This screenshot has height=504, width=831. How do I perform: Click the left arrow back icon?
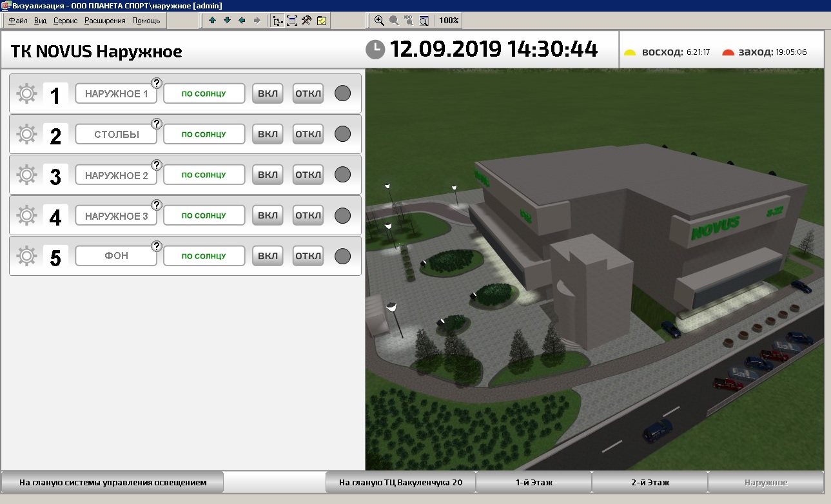pyautogui.click(x=242, y=21)
